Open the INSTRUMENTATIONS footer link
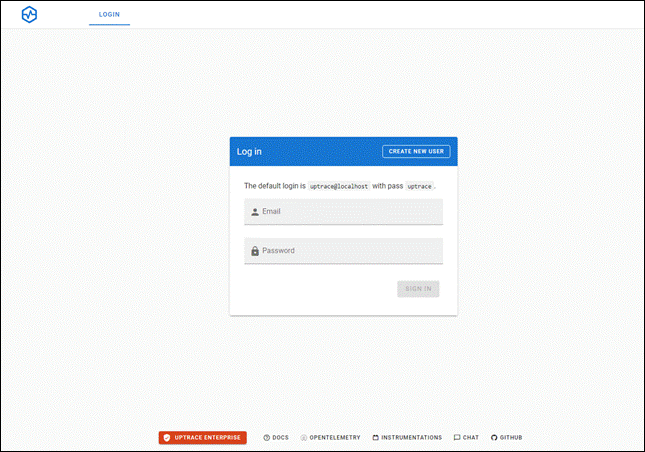This screenshot has height=452, width=645. point(407,438)
